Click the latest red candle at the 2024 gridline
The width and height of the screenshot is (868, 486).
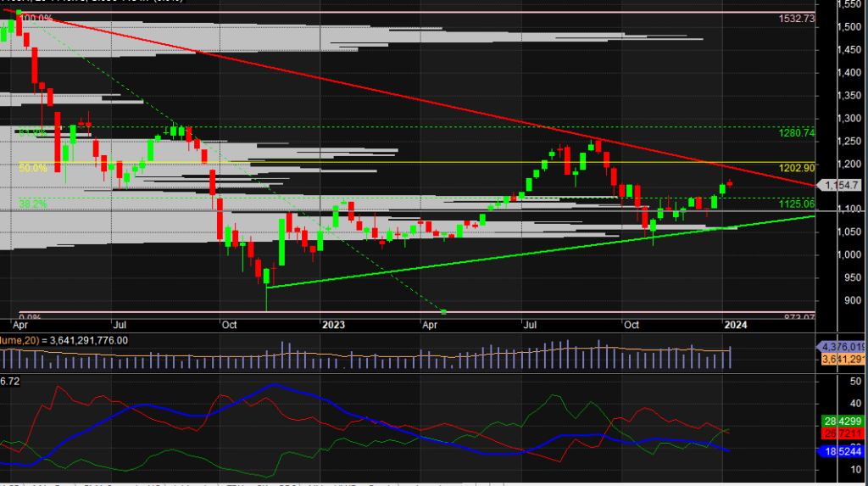click(730, 183)
